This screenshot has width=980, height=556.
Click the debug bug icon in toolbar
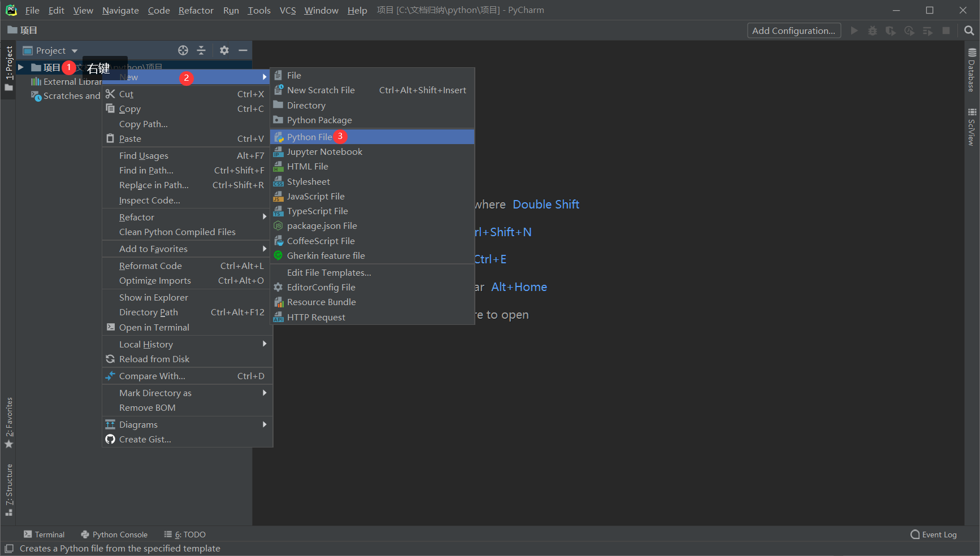[873, 31]
